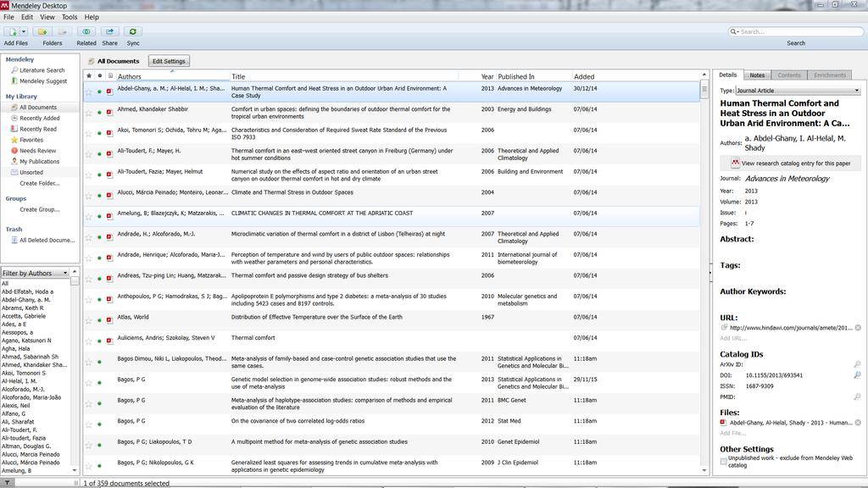The image size is (868, 488).
Task: Sort by the favorites star column header
Action: click(89, 75)
